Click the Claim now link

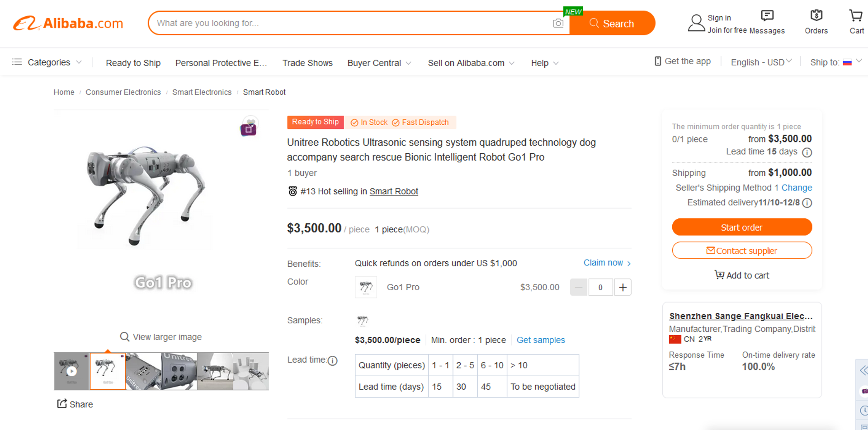pos(607,263)
